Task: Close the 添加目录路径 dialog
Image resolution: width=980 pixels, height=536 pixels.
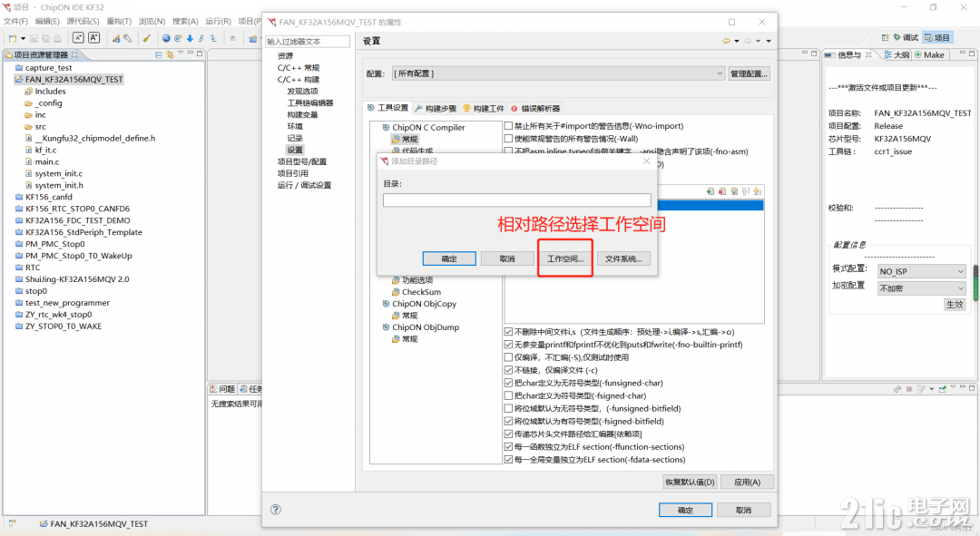Action: click(x=646, y=161)
